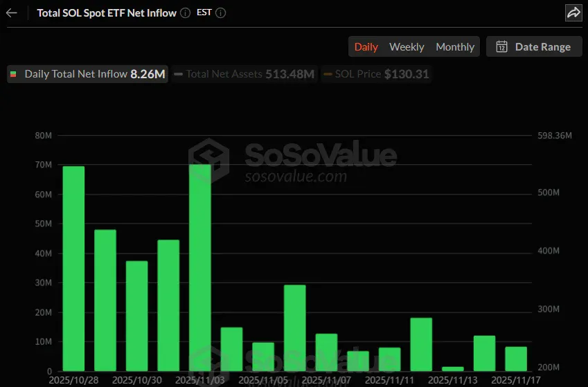Click the 2025/11/17 inflow bar
The height and width of the screenshot is (387, 588).
[516, 359]
